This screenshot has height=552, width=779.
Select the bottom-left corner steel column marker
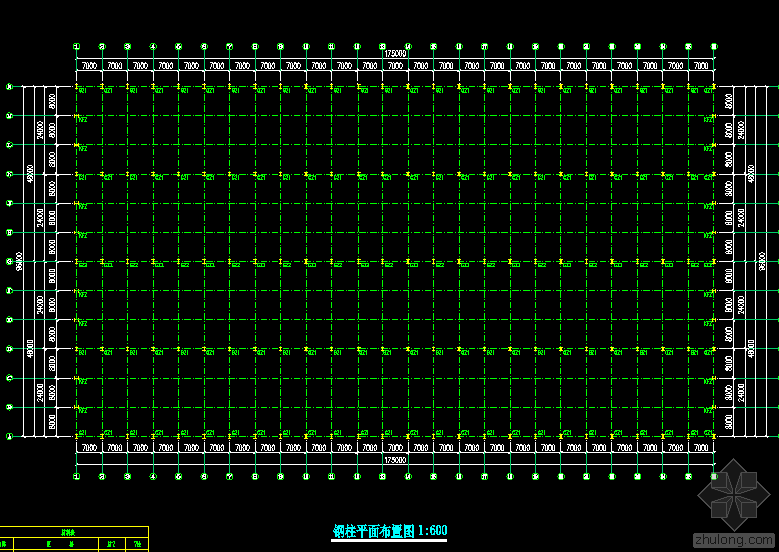coord(77,436)
